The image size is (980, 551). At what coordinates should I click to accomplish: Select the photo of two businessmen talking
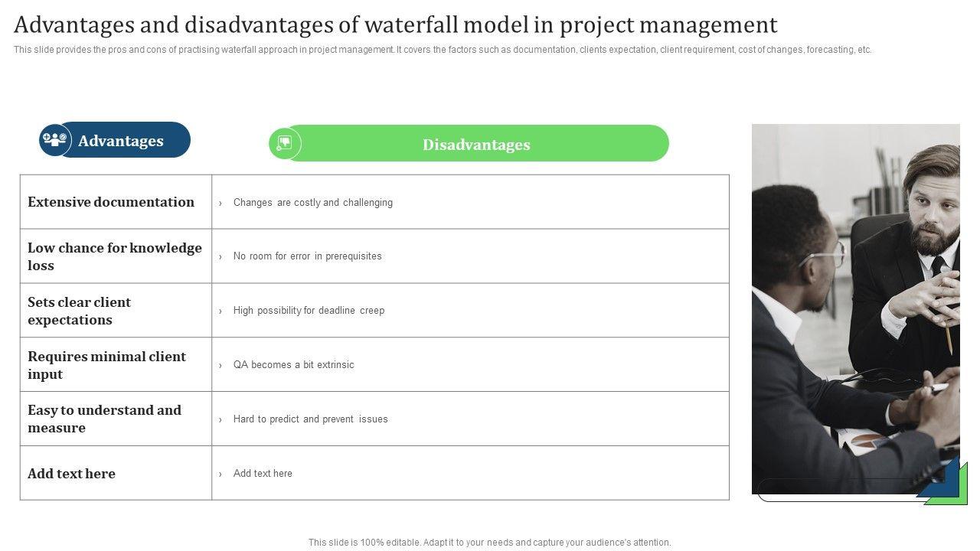pyautogui.click(x=855, y=306)
